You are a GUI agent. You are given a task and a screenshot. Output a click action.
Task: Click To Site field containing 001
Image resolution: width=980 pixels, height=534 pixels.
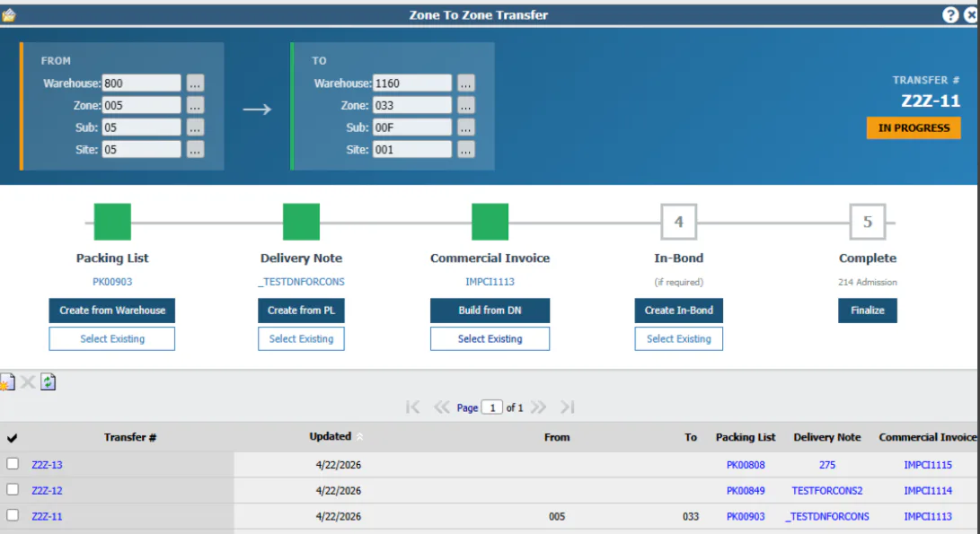coord(412,150)
